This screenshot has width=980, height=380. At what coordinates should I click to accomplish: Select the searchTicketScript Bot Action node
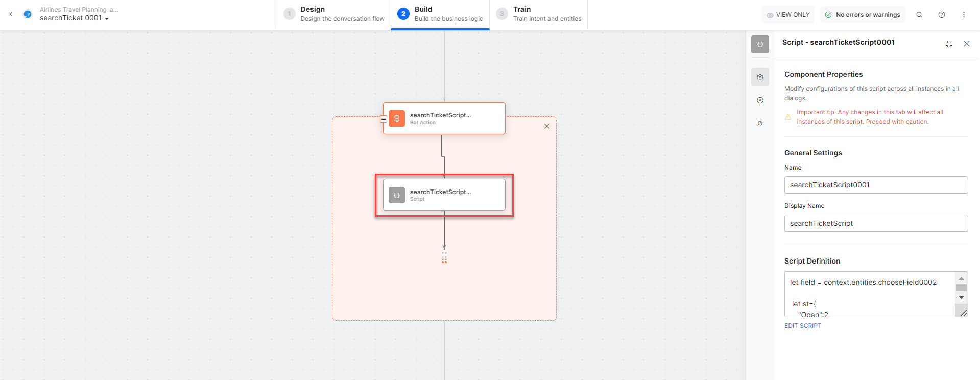[444, 118]
